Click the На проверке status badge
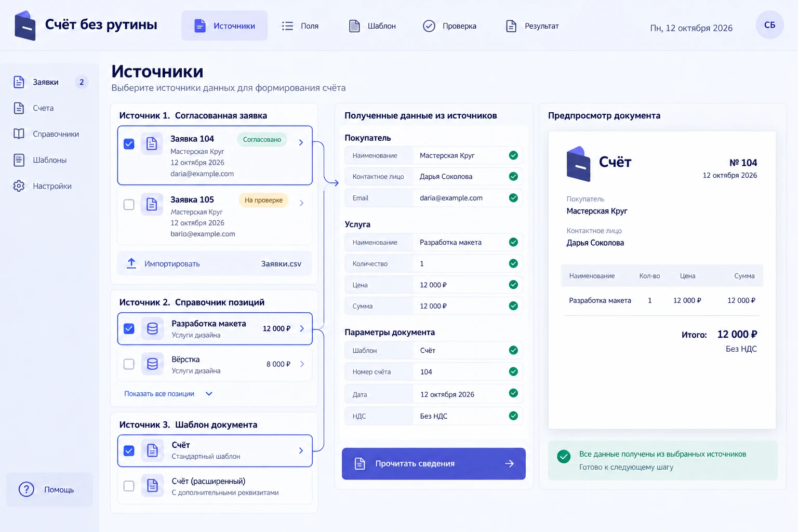Screen dimensions: 798x532 click(263, 200)
